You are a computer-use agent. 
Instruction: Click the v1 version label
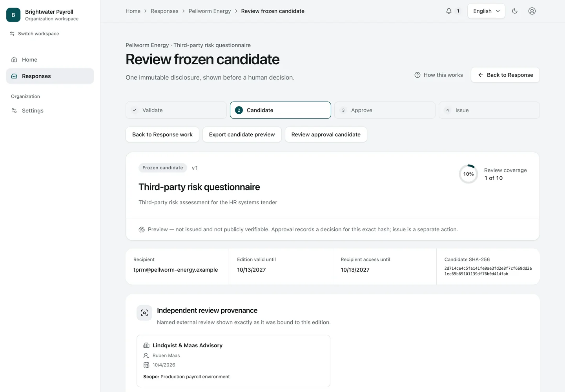click(x=195, y=168)
